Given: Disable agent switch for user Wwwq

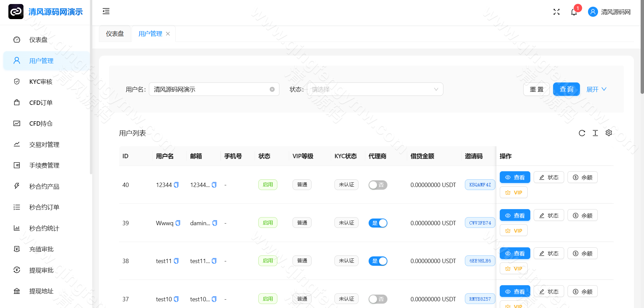Looking at the screenshot, I should [x=378, y=223].
